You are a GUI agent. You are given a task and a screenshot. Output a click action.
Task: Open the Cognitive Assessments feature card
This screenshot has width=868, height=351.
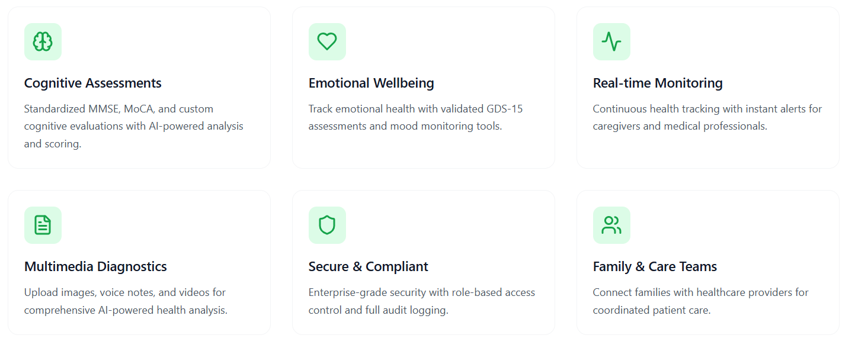(x=139, y=87)
